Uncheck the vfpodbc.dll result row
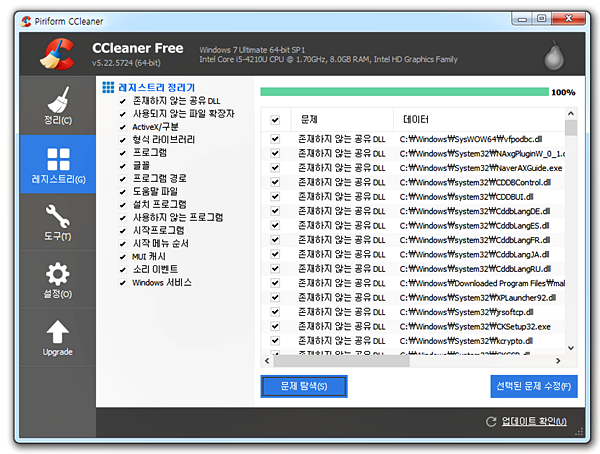 275,139
